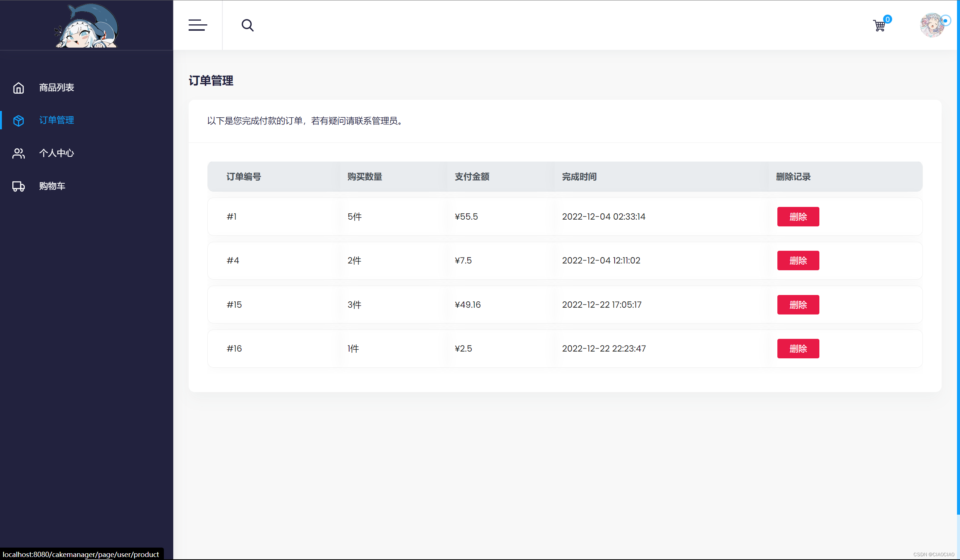Open the 商品列表 sidebar menu item
The height and width of the screenshot is (560, 960).
click(x=56, y=88)
